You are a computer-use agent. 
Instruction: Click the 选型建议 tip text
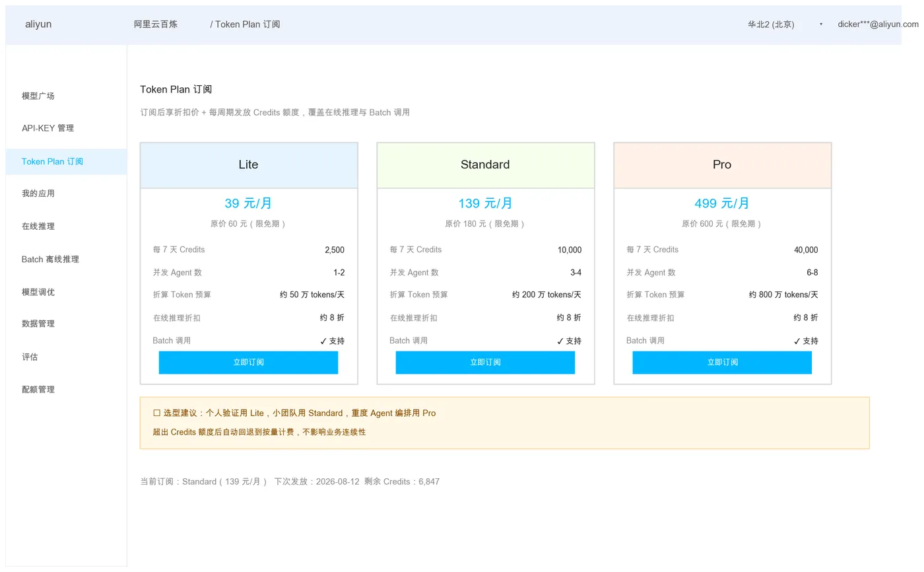pos(300,413)
